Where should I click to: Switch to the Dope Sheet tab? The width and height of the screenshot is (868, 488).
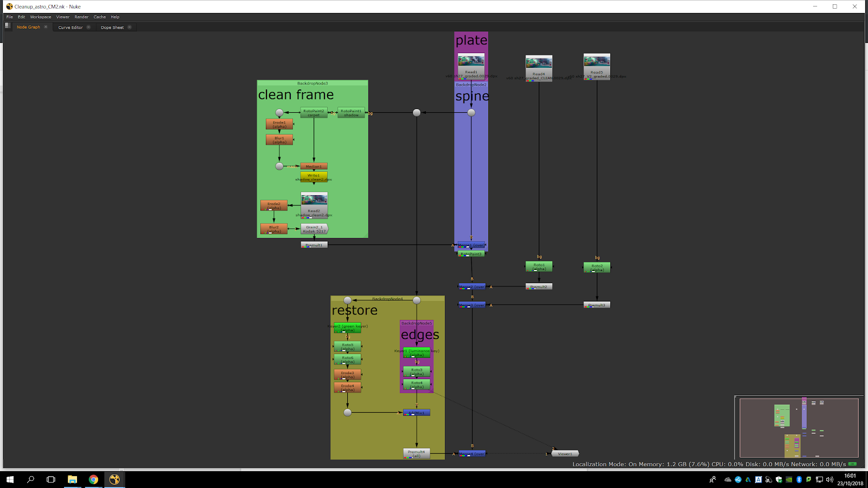[112, 27]
